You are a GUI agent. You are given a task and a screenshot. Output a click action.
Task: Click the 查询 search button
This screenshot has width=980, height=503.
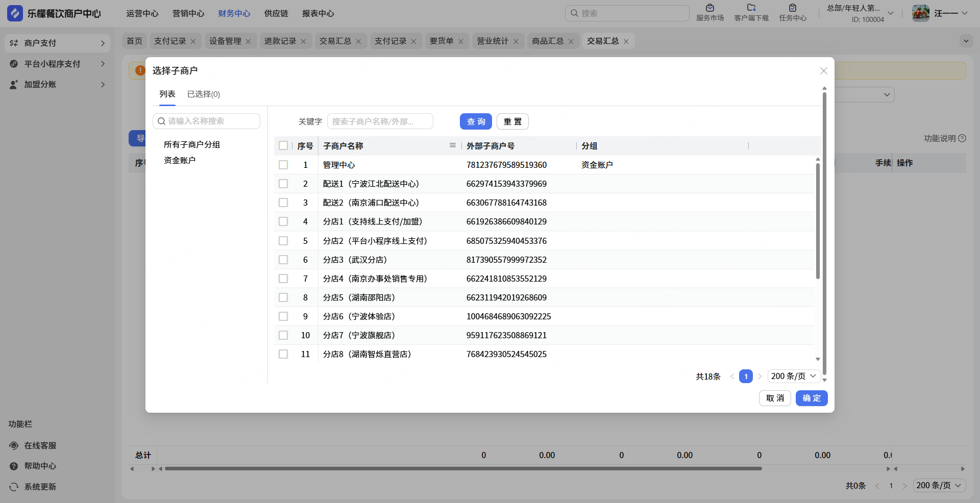click(476, 121)
